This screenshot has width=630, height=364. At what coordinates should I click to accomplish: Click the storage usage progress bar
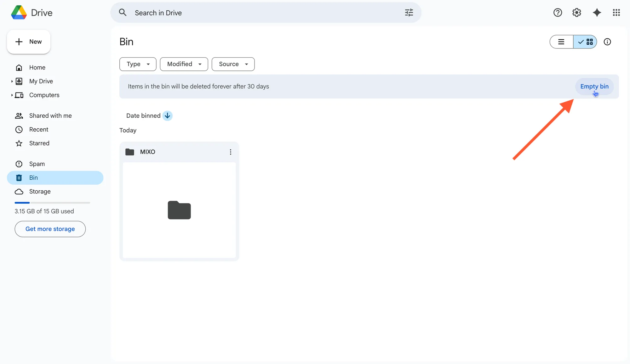click(x=52, y=203)
